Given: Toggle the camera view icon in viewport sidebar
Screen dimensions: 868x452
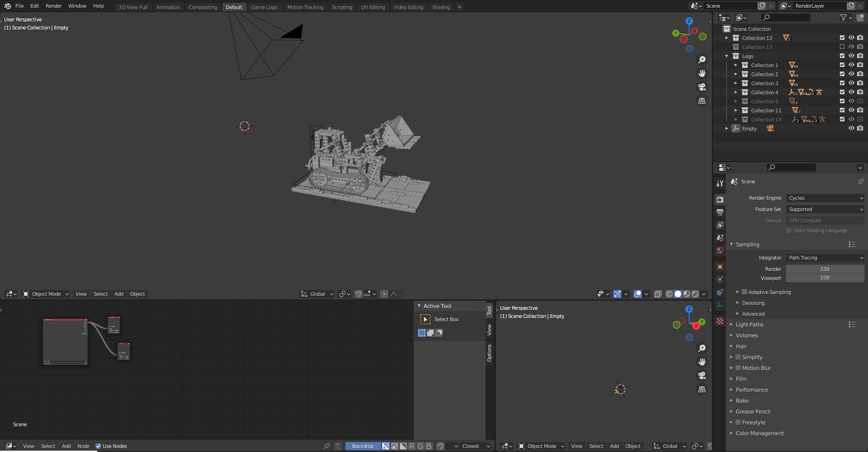Looking at the screenshot, I should point(702,87).
